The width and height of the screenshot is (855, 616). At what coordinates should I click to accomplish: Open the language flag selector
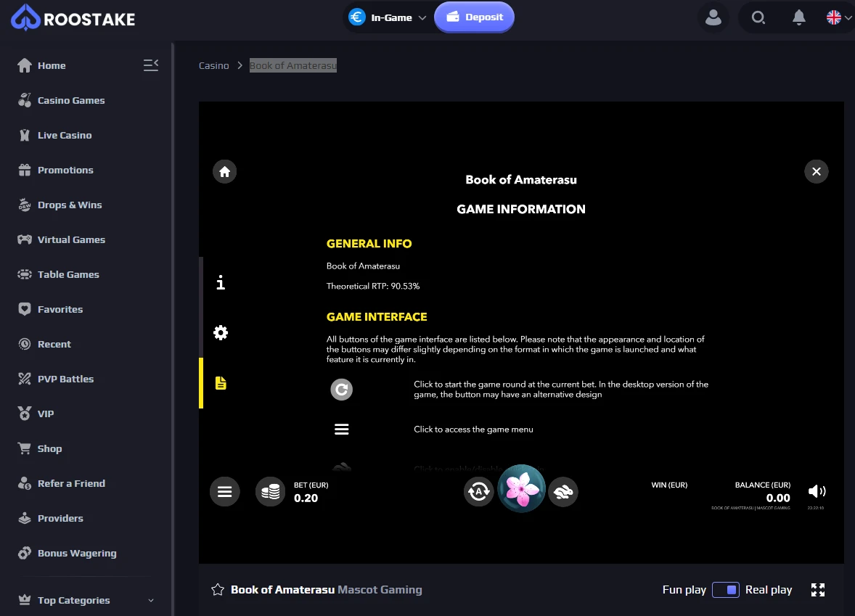pos(838,17)
